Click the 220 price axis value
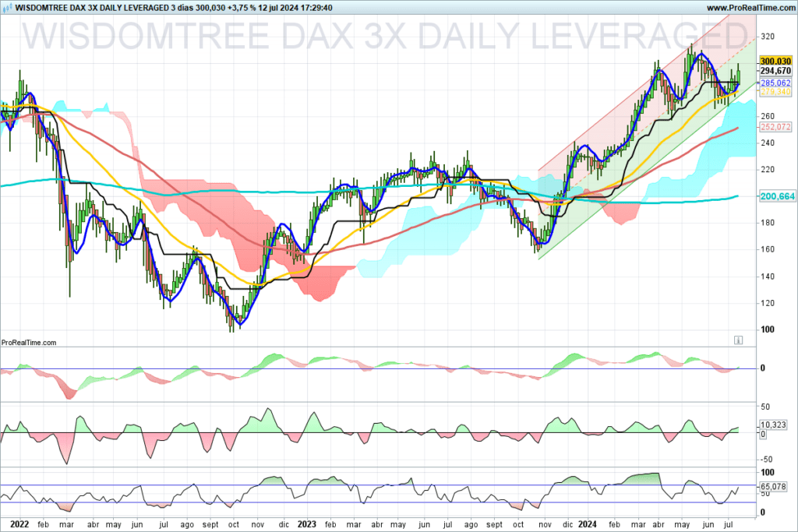This screenshot has width=798, height=532. point(768,169)
